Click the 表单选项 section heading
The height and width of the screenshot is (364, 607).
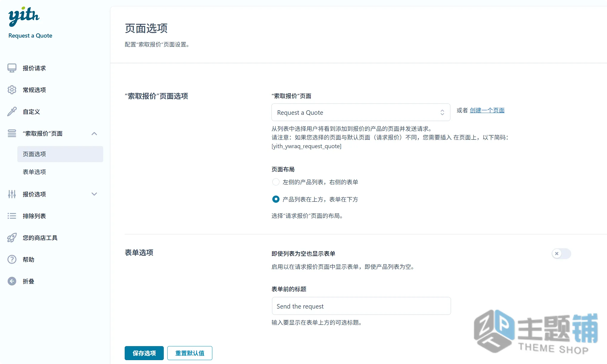coord(139,253)
